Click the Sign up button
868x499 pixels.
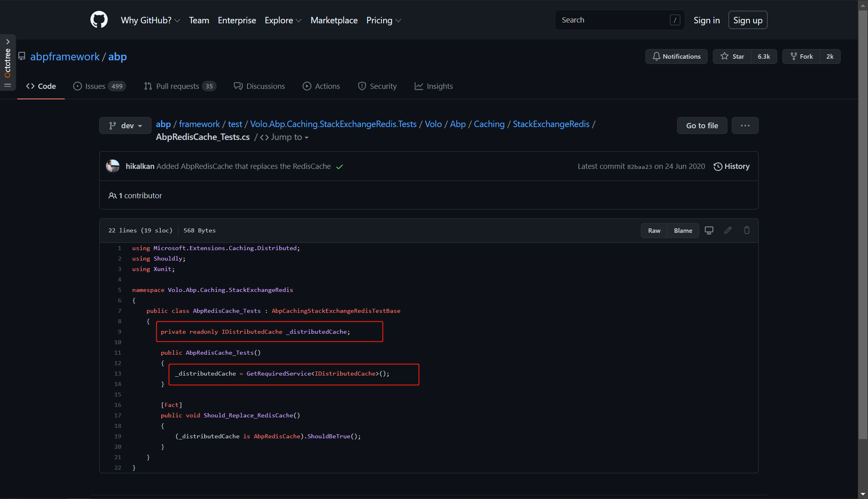[748, 20]
